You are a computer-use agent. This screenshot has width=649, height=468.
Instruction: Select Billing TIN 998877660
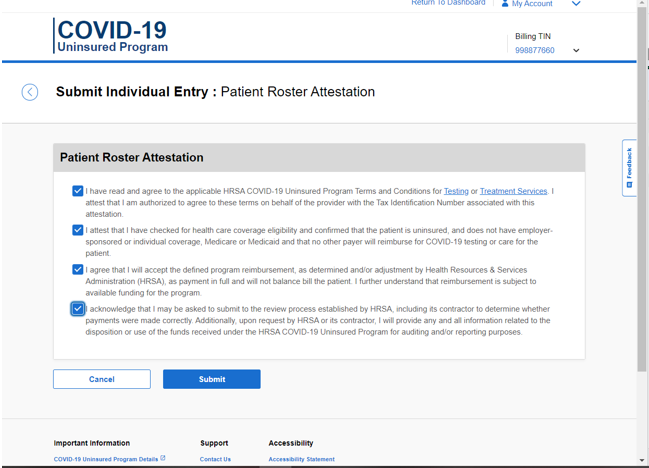coord(534,50)
